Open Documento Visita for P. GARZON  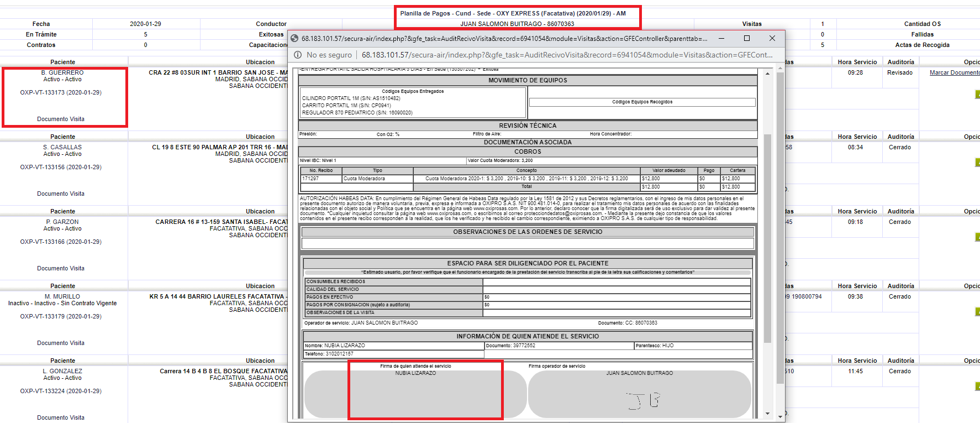61,268
